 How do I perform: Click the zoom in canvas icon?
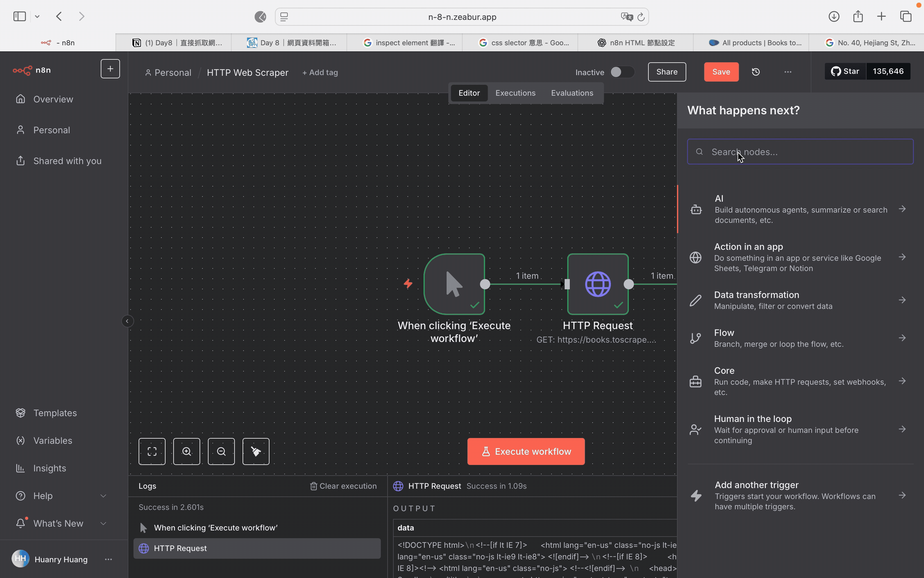[187, 451]
